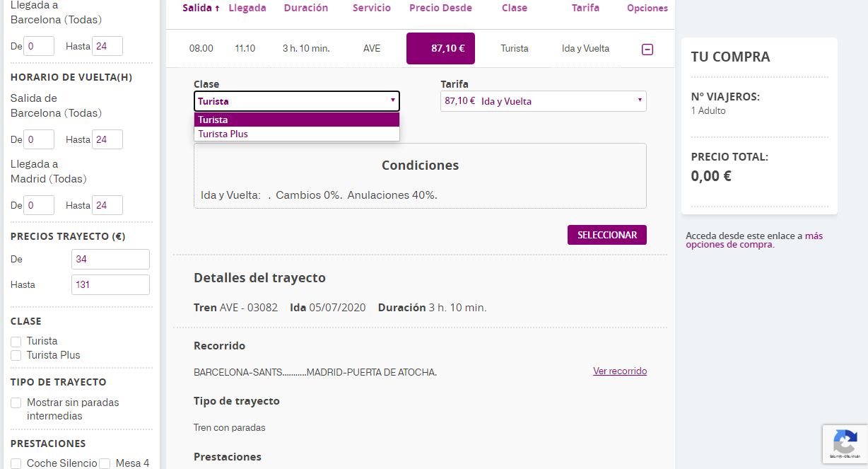Tick Mostrar sin paradas intermedias checkbox
The width and height of the screenshot is (868, 469).
16,403
